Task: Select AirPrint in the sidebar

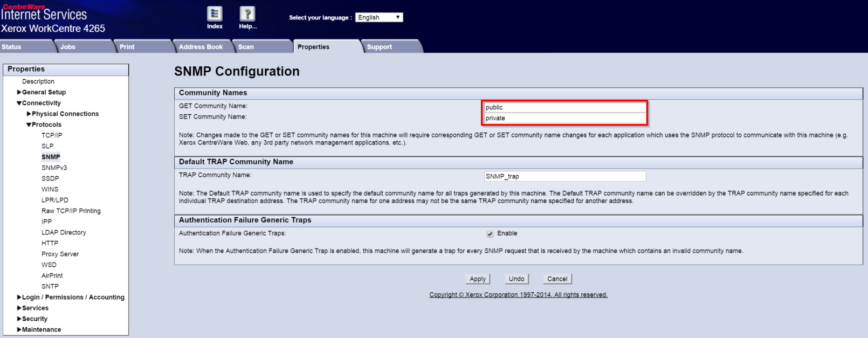Action: click(52, 275)
